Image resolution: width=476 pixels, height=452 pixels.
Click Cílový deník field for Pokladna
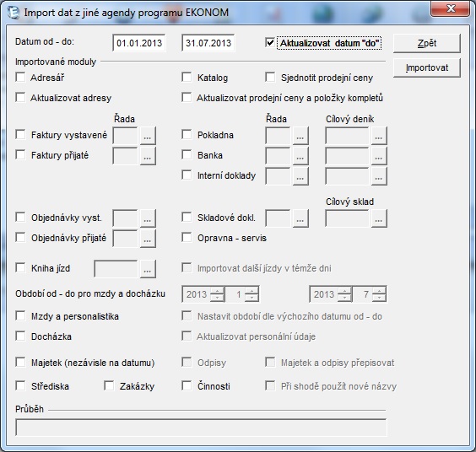(347, 136)
